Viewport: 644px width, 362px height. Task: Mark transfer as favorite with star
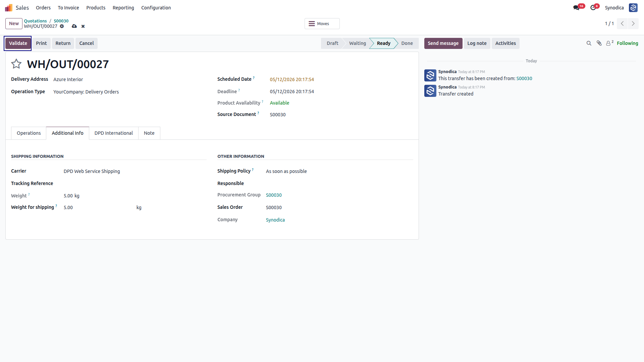pos(16,64)
